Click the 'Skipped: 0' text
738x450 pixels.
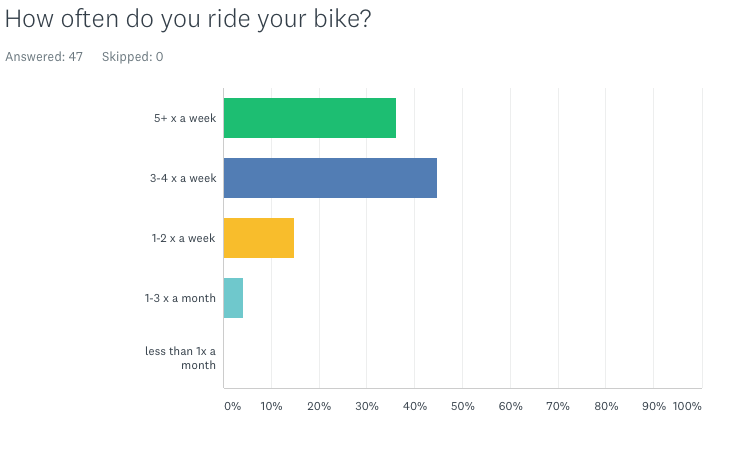pyautogui.click(x=133, y=57)
